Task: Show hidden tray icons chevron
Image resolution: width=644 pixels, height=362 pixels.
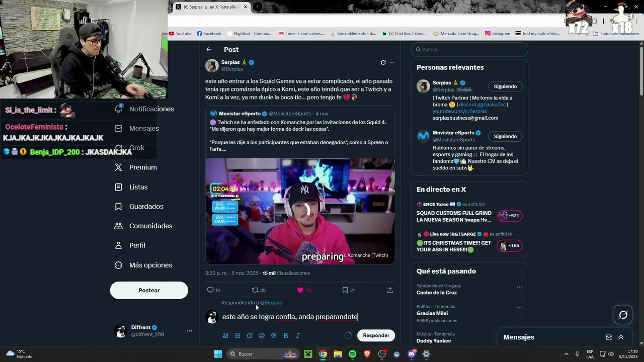Action: (566, 354)
